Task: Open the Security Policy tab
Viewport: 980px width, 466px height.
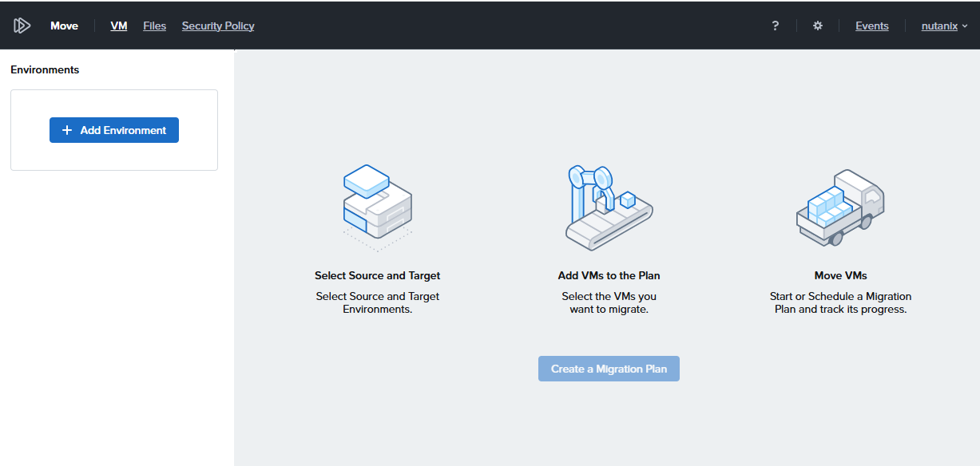Action: coord(218,26)
